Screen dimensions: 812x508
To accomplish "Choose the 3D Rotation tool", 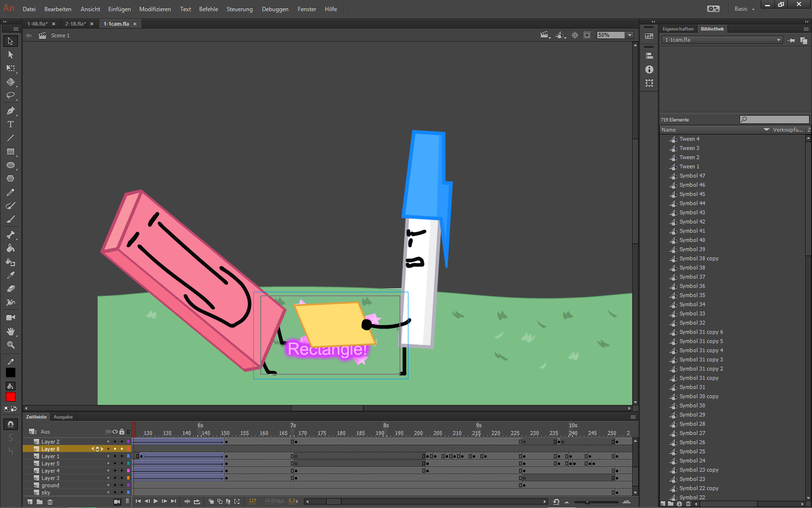I will click(11, 82).
